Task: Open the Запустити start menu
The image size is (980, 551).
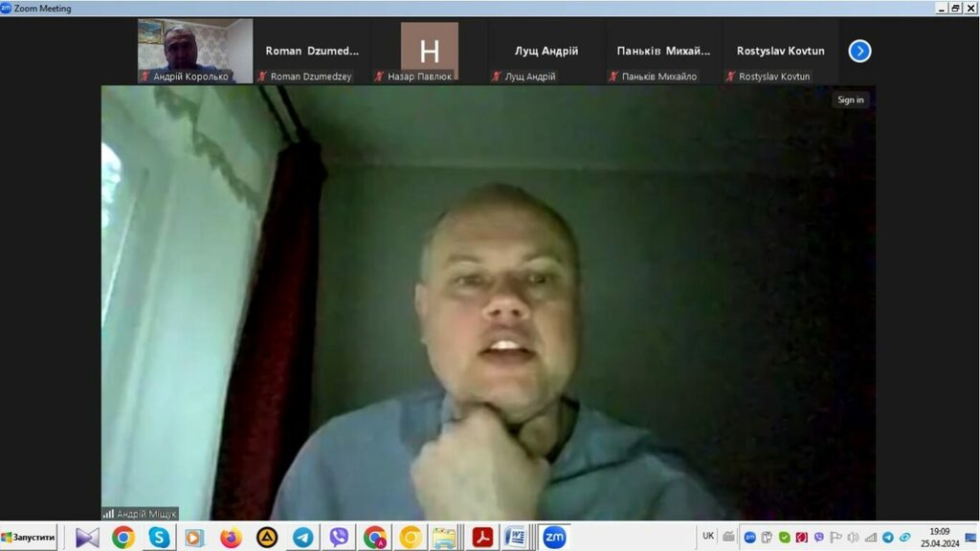Action: [29, 537]
